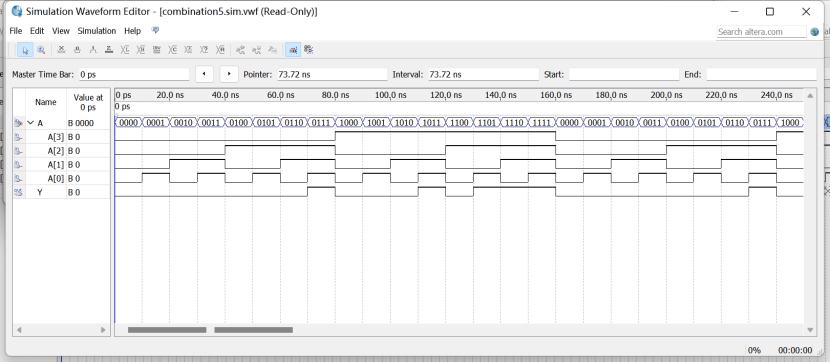Viewport: 830px width, 362px height.
Task: Select the Y output signal name
Action: (40, 192)
